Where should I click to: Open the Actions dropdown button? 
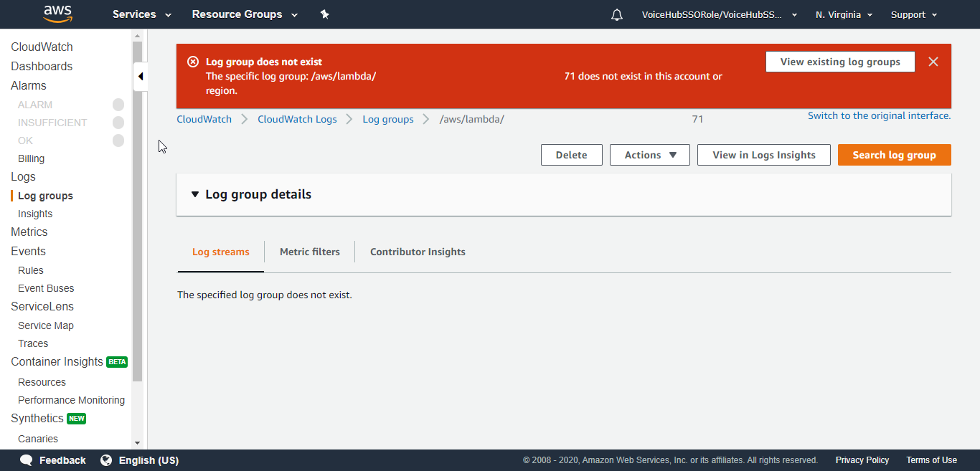click(x=650, y=155)
